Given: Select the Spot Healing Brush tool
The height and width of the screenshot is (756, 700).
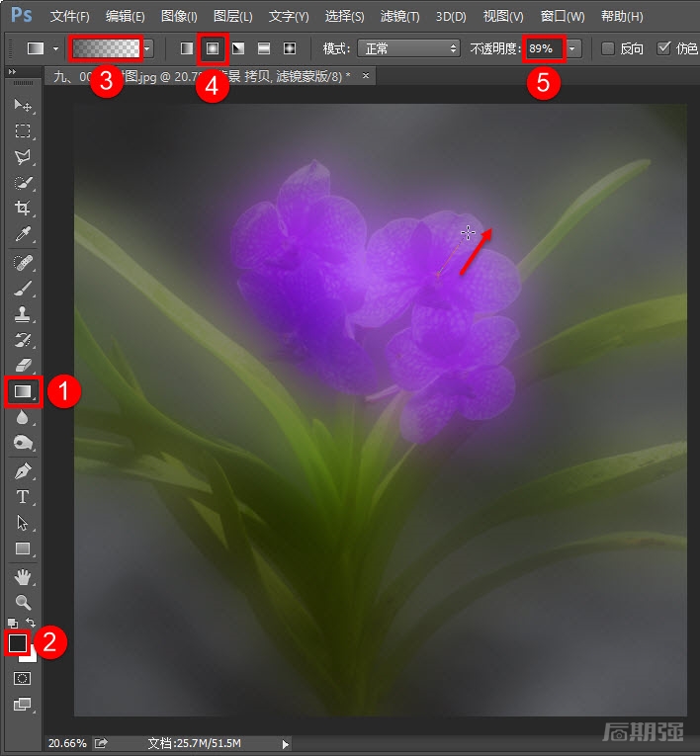Looking at the screenshot, I should click(x=23, y=263).
